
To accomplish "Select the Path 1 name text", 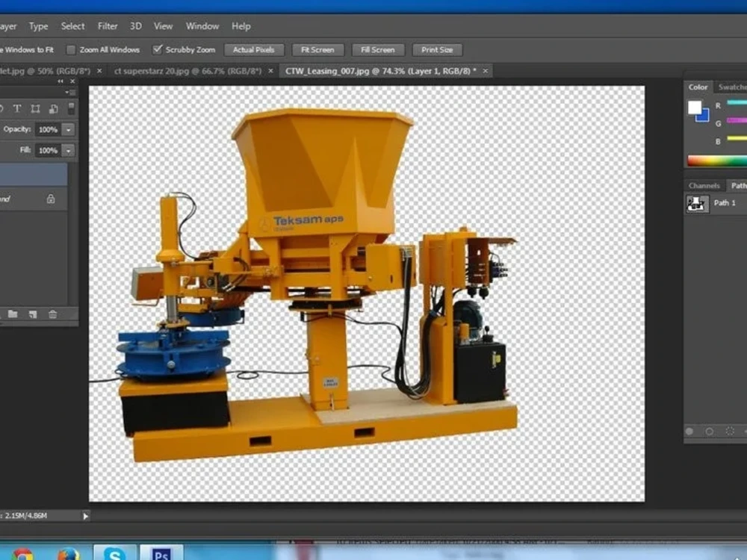I will [725, 203].
